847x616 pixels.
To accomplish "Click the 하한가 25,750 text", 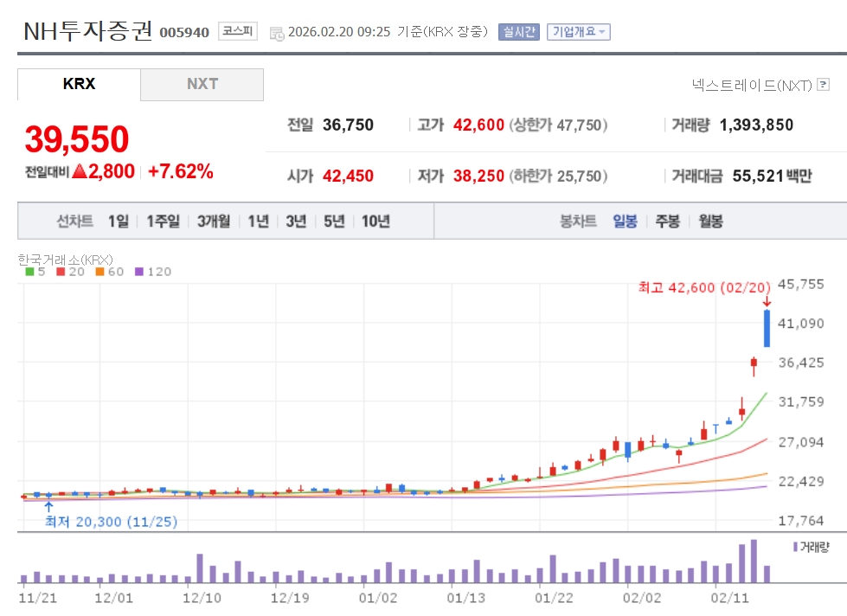I will [x=558, y=176].
